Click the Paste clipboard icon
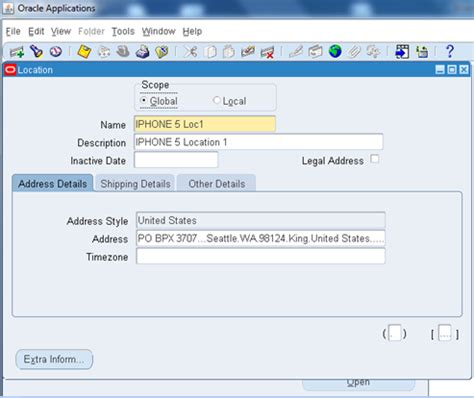The image size is (474, 398). (229, 52)
